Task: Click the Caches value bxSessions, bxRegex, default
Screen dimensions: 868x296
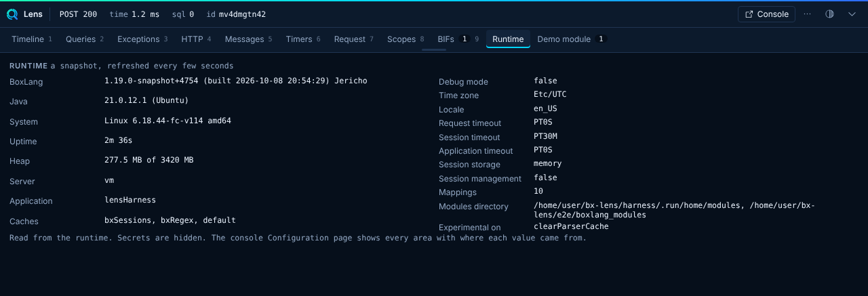Action: (x=170, y=220)
